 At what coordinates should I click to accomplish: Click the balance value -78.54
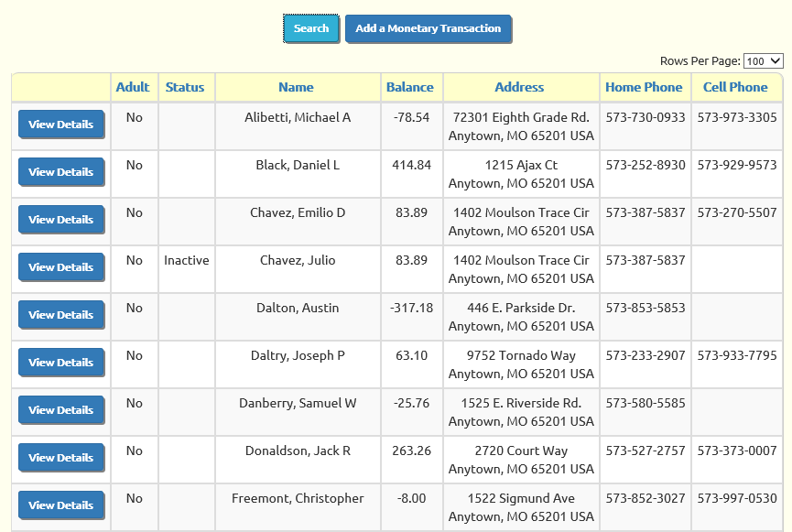click(x=412, y=117)
